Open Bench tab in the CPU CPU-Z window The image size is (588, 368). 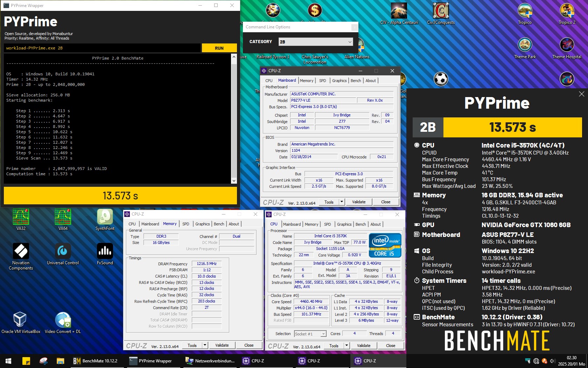click(360, 224)
